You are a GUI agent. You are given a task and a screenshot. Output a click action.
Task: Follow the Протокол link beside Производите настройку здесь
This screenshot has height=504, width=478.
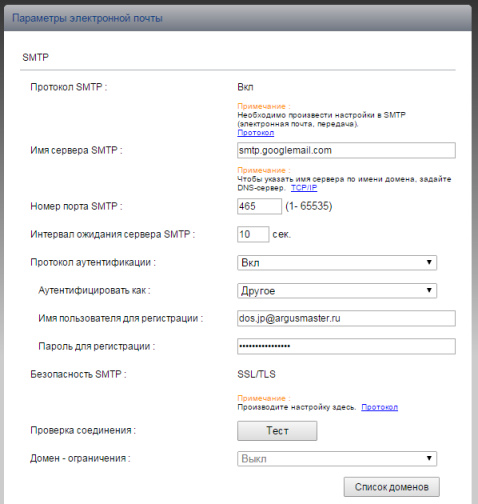[379, 407]
